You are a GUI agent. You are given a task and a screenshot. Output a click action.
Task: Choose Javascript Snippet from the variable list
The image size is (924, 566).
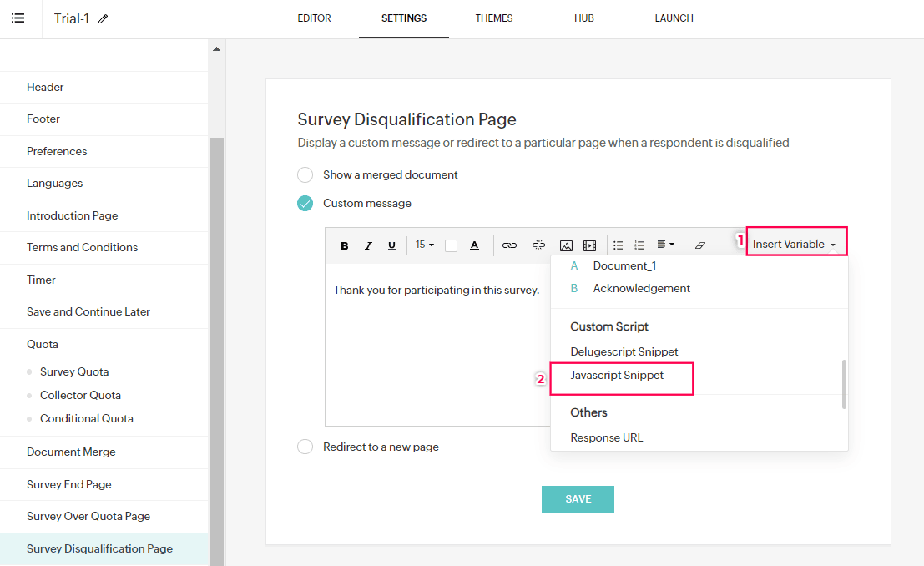(x=617, y=376)
